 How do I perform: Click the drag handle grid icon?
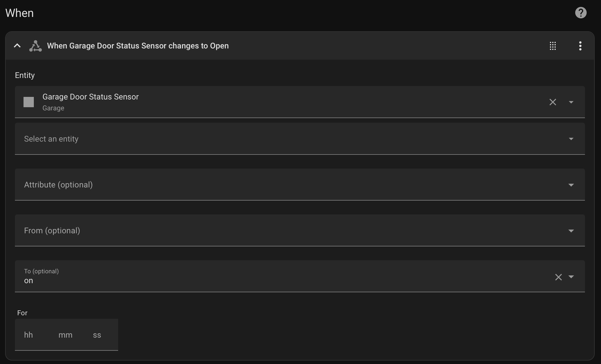[x=553, y=46]
